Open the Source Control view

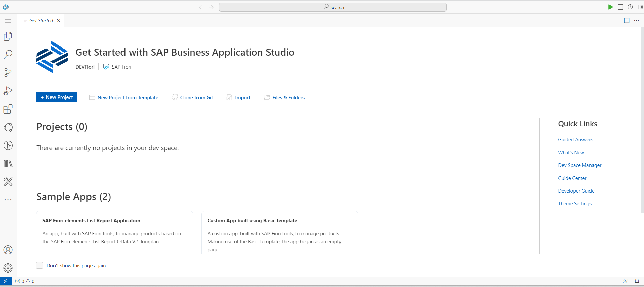8,72
